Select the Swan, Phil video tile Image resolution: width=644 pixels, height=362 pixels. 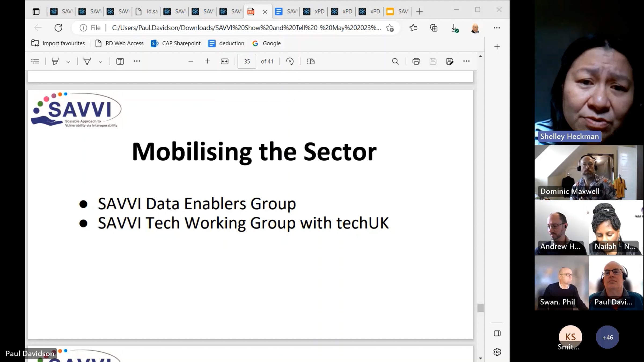561,283
